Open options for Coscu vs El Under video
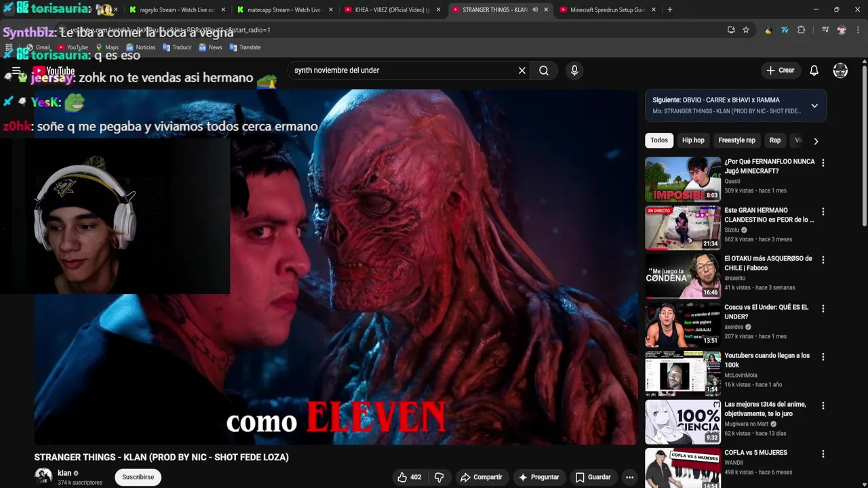868x488 pixels. (x=823, y=308)
